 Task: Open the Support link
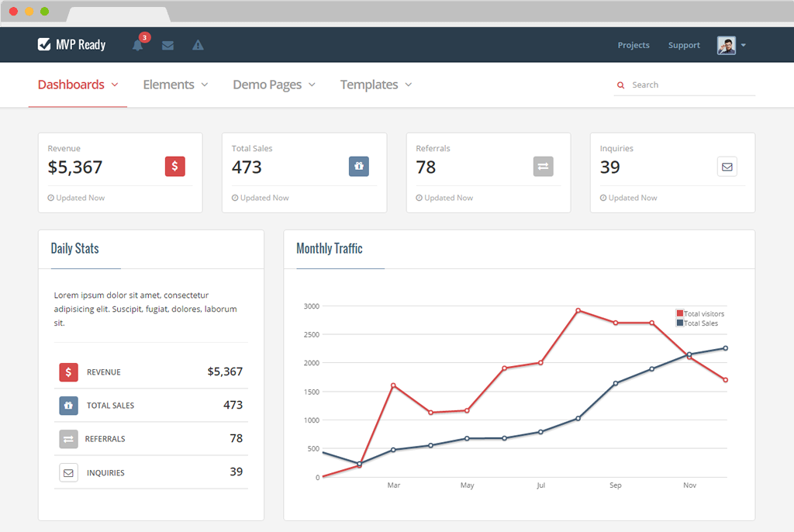coord(684,45)
